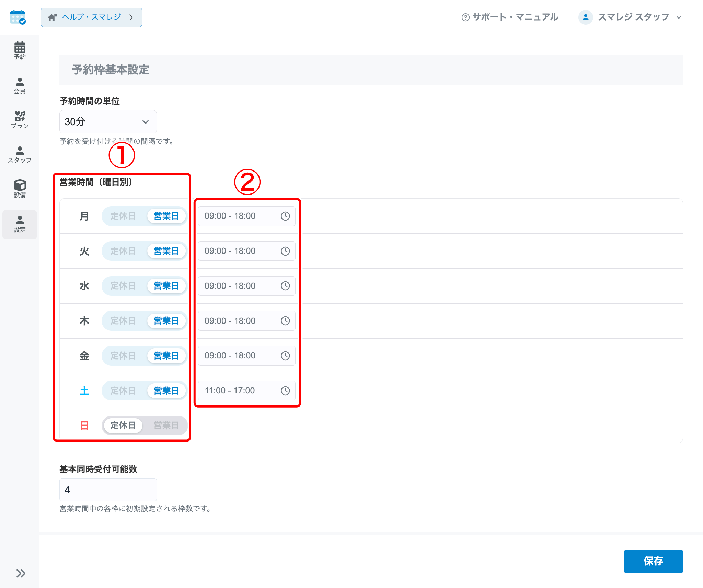Viewport: 703px width, 588px height.
Task: Expand the sidebar with the double-chevron icon
Action: pos(21,573)
